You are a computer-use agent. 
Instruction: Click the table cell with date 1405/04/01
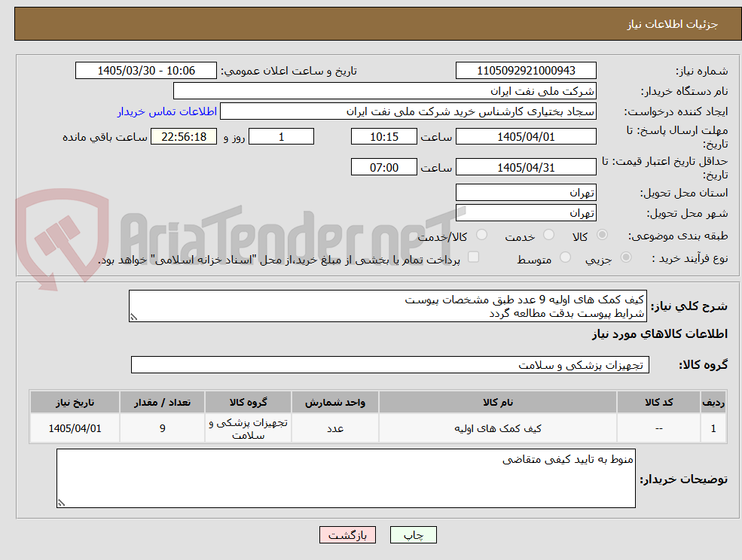coord(75,428)
